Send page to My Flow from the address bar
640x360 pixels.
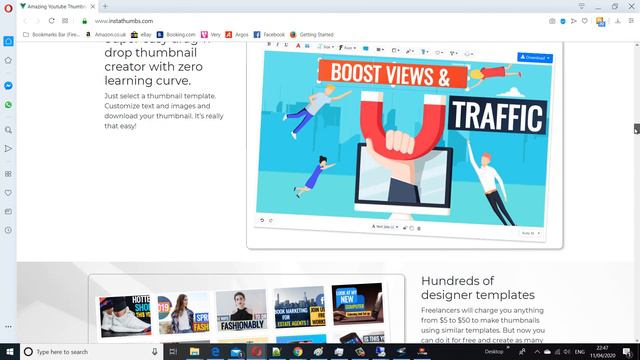(573, 21)
